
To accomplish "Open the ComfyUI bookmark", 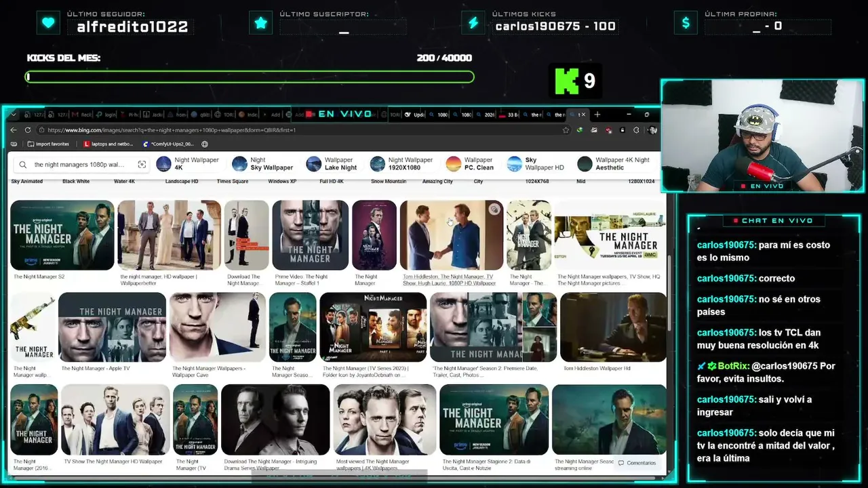I will pyautogui.click(x=169, y=144).
